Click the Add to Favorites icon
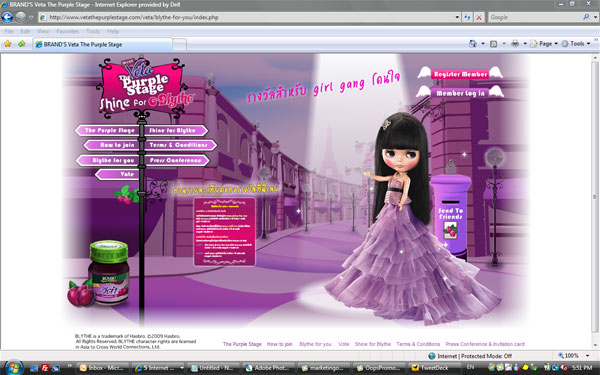 click(x=21, y=44)
